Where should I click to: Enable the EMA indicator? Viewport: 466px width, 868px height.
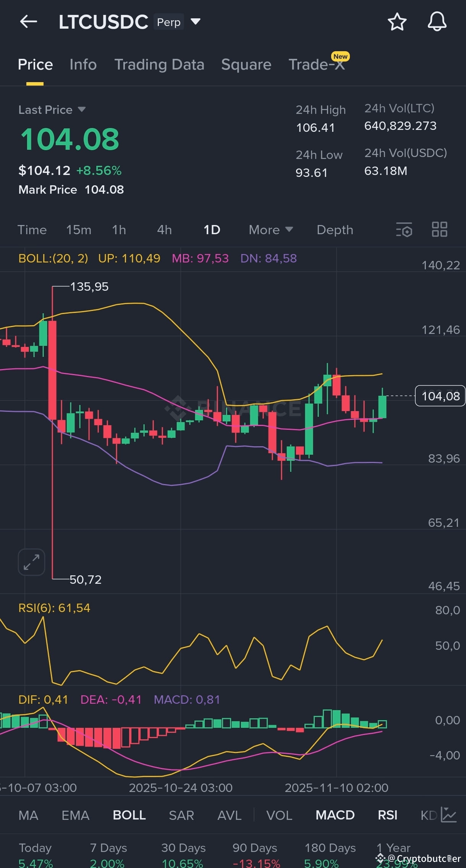75,815
